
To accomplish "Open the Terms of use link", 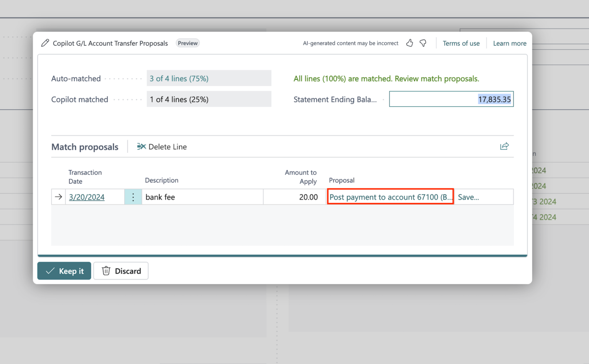I will pos(461,43).
